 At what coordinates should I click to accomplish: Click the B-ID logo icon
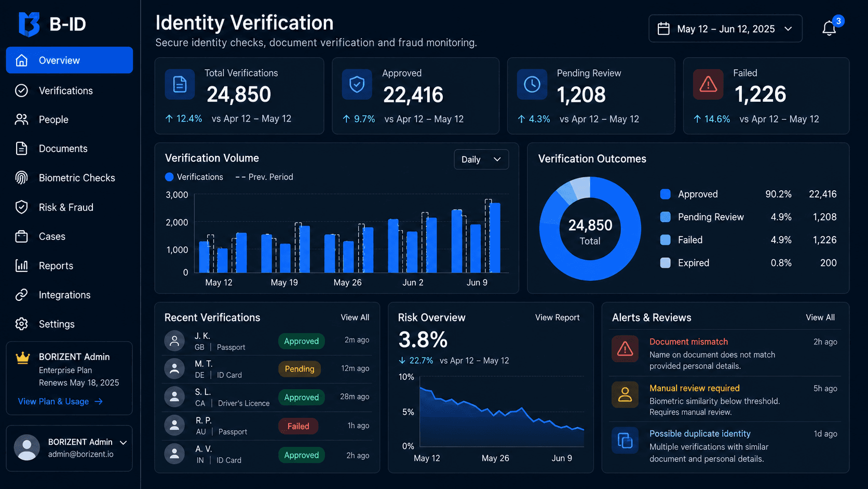(x=29, y=24)
